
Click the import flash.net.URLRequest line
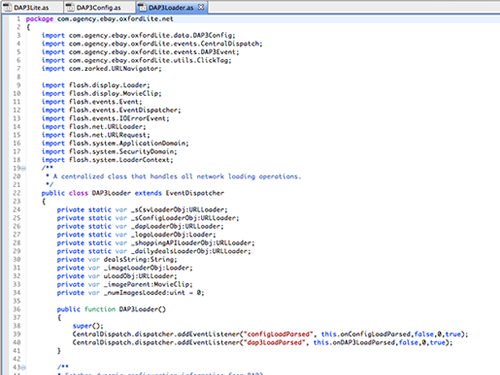tap(96, 135)
